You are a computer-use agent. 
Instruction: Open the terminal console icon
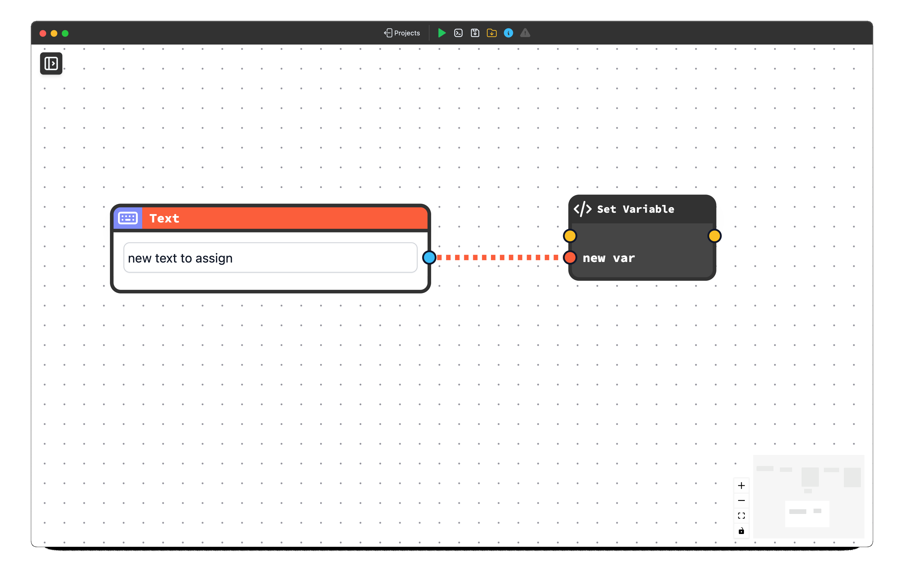pos(458,33)
